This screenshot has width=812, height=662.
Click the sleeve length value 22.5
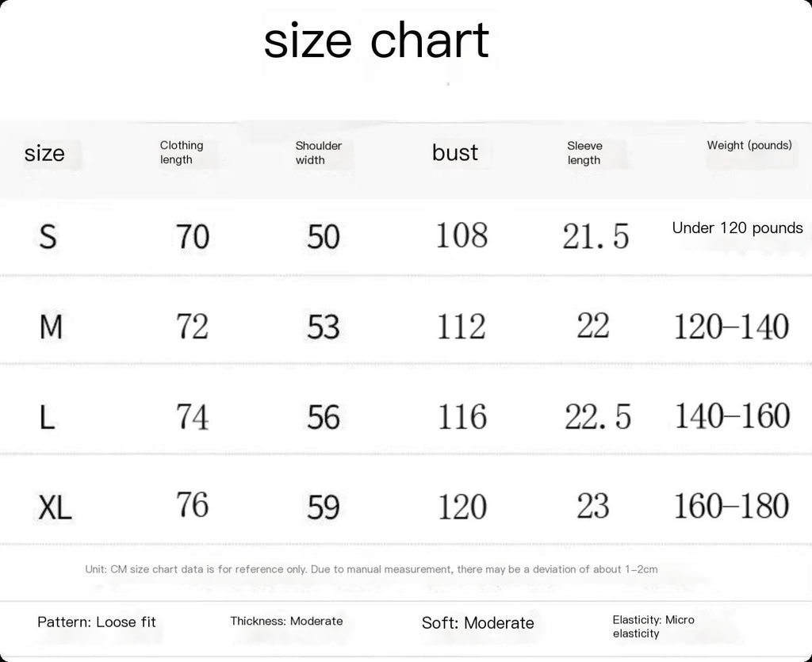tap(598, 417)
